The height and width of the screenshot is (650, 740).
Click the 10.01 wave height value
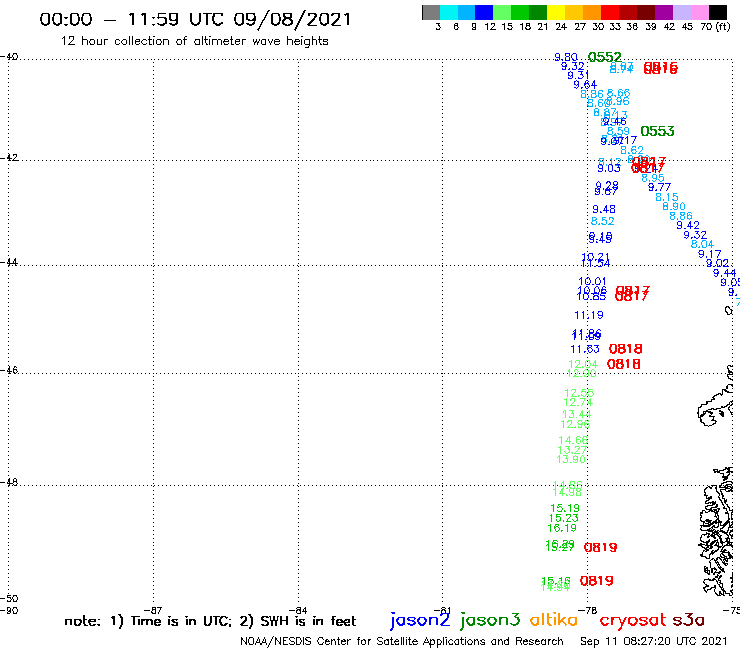click(592, 281)
